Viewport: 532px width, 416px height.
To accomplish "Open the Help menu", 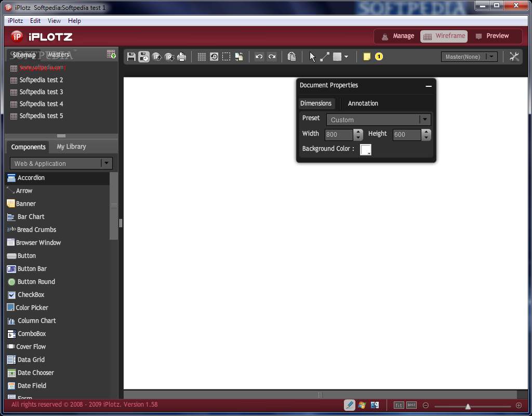I will click(x=74, y=21).
